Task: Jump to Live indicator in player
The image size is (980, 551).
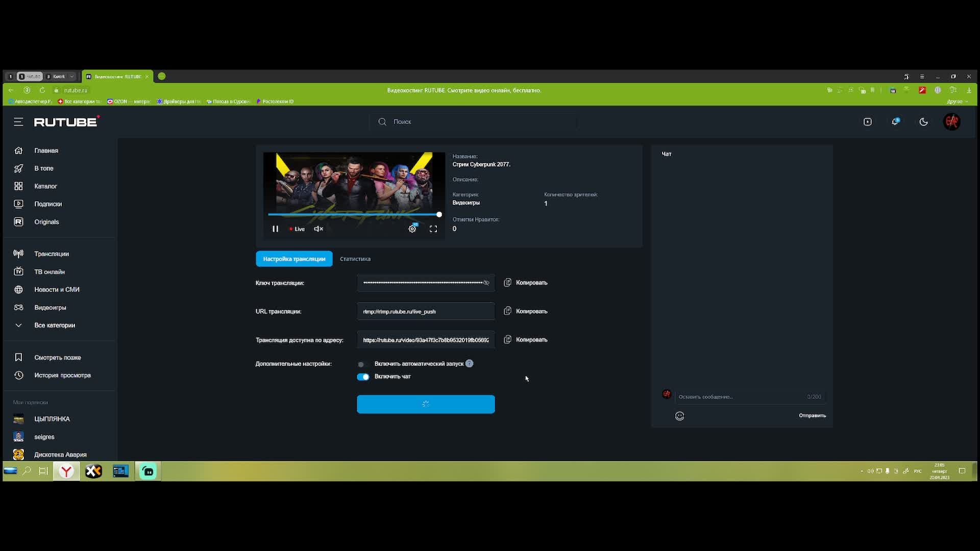Action: point(297,229)
